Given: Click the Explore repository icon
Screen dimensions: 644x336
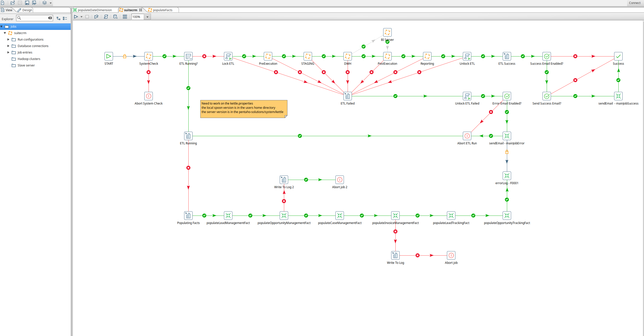Looking at the screenshot, I should point(20,3).
